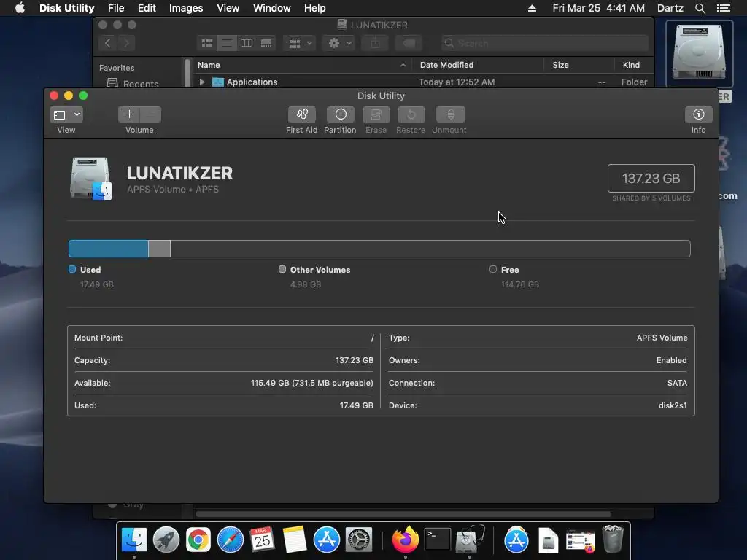
Task: Click the Finder Edit Tags button
Action: click(x=409, y=43)
